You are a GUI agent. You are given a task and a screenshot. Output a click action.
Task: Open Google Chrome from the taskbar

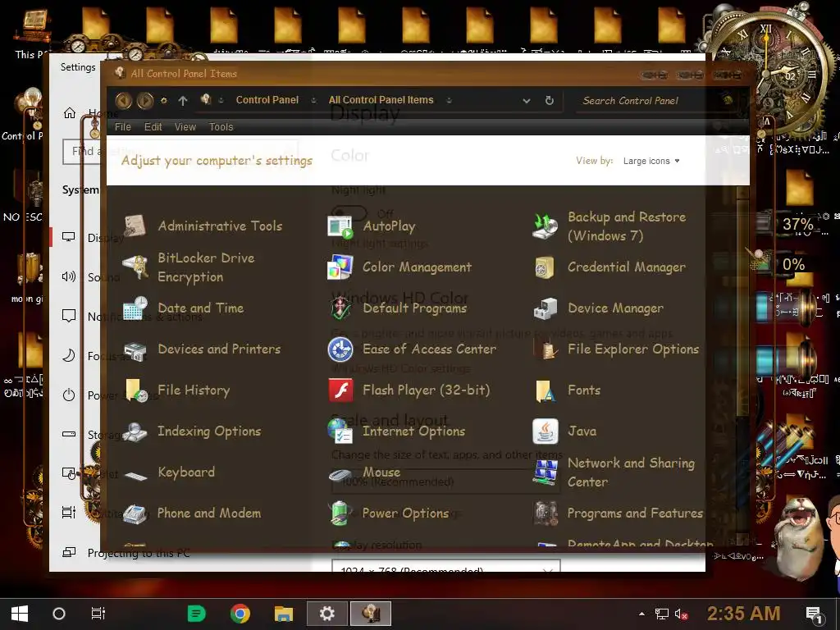pos(240,614)
